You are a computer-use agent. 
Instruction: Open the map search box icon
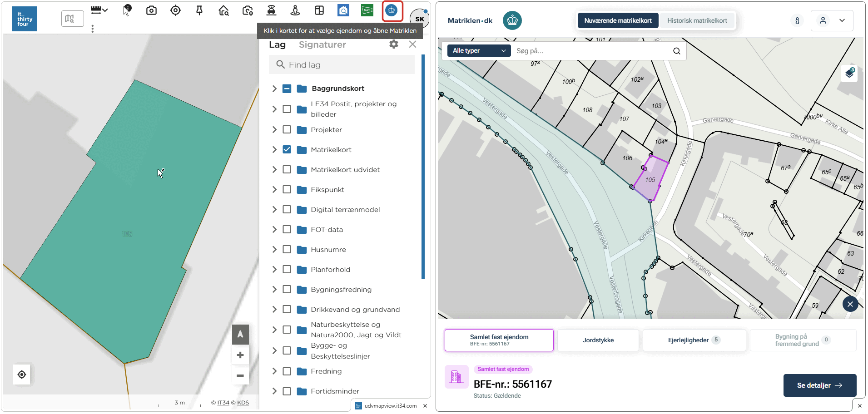[72, 19]
